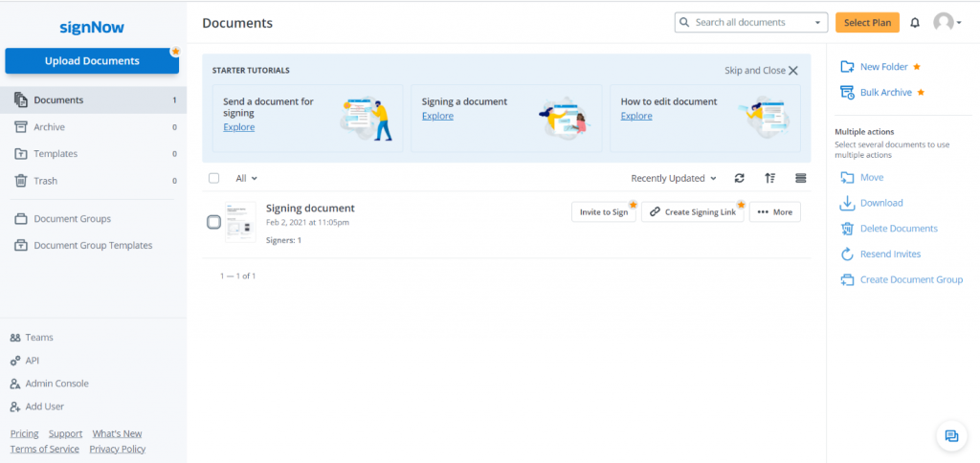Image resolution: width=980 pixels, height=463 pixels.
Task: Expand the All filter dropdown
Action: click(x=246, y=178)
